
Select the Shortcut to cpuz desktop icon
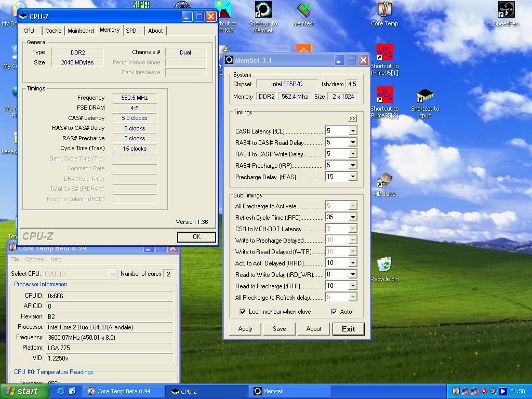point(425,102)
